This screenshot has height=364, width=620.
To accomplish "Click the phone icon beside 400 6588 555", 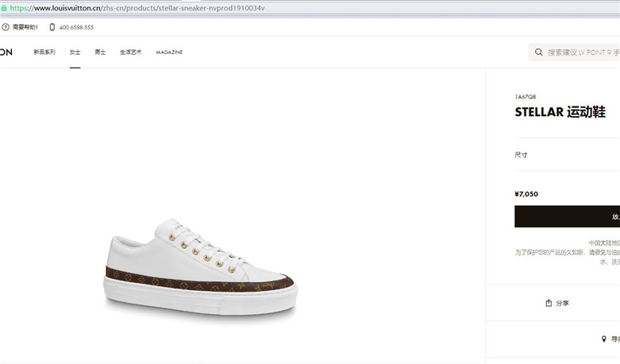I will point(52,27).
